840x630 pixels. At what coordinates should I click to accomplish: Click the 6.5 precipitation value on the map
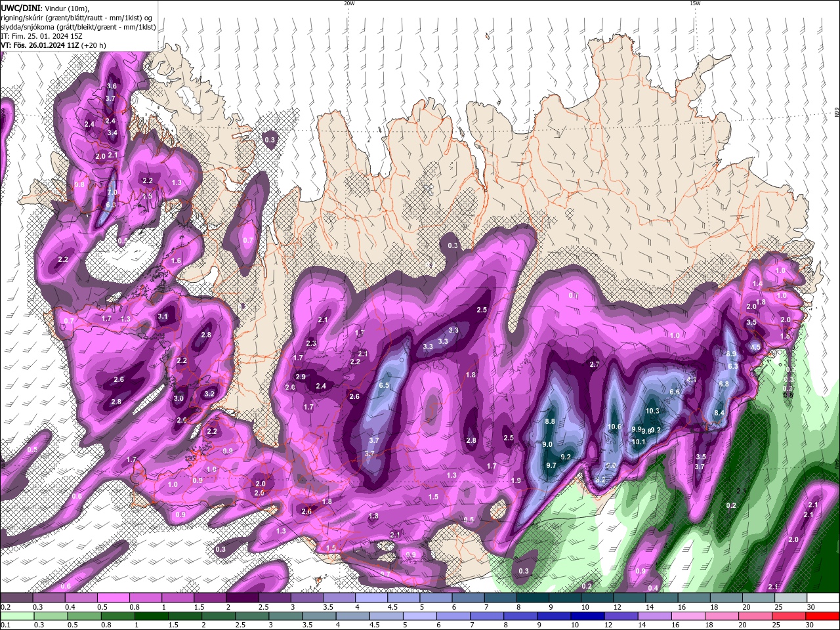coord(385,385)
